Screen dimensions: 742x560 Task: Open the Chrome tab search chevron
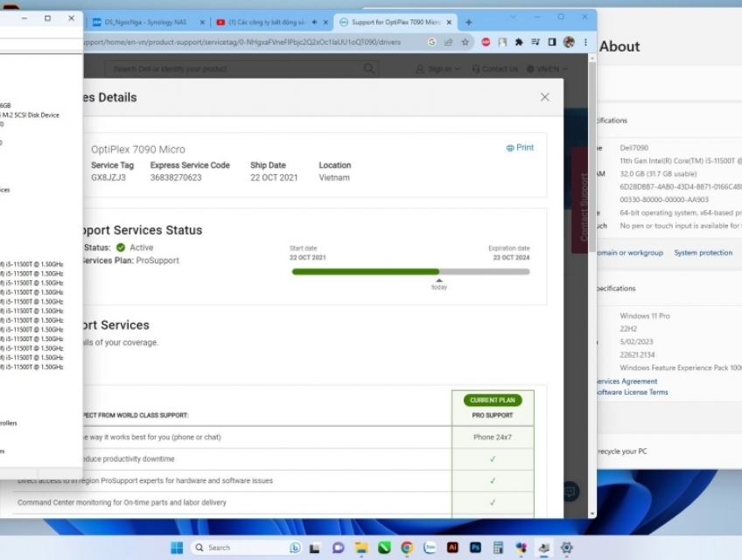(x=514, y=17)
